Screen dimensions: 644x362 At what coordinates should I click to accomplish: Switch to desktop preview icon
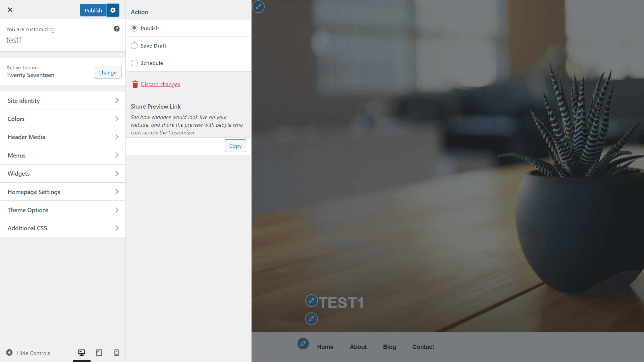pyautogui.click(x=82, y=353)
